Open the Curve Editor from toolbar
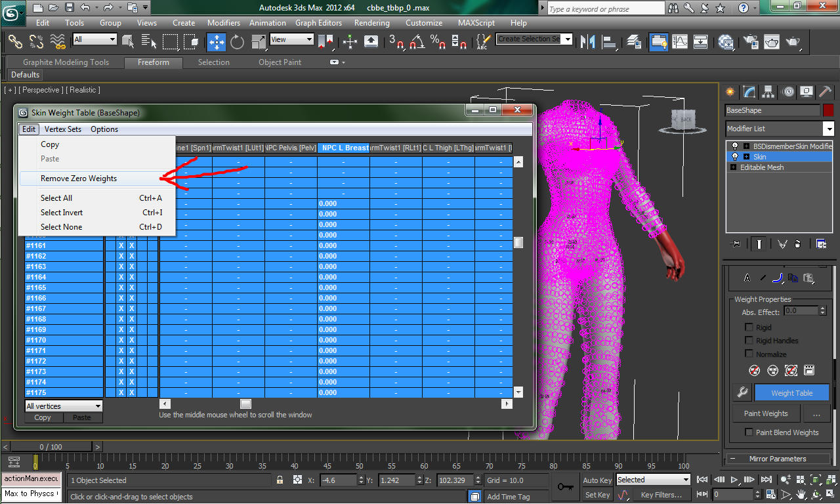Viewport: 840px width, 504px height. pyautogui.click(x=679, y=41)
